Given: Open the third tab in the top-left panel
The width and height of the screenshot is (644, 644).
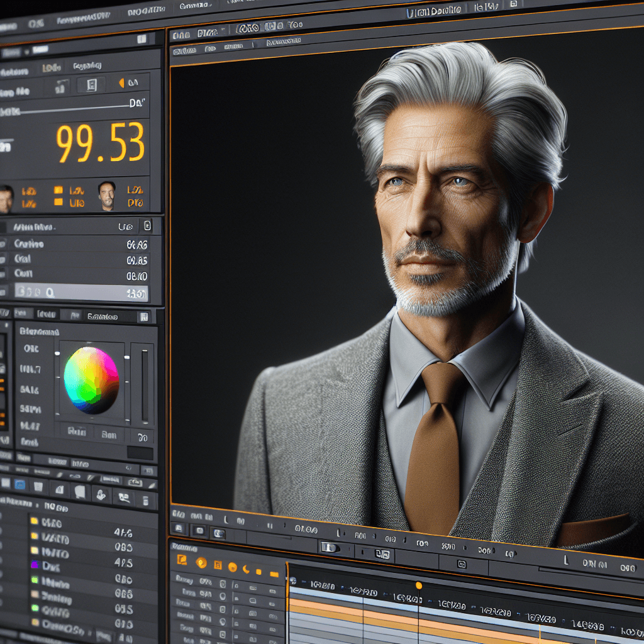Looking at the screenshot, I should (x=87, y=66).
